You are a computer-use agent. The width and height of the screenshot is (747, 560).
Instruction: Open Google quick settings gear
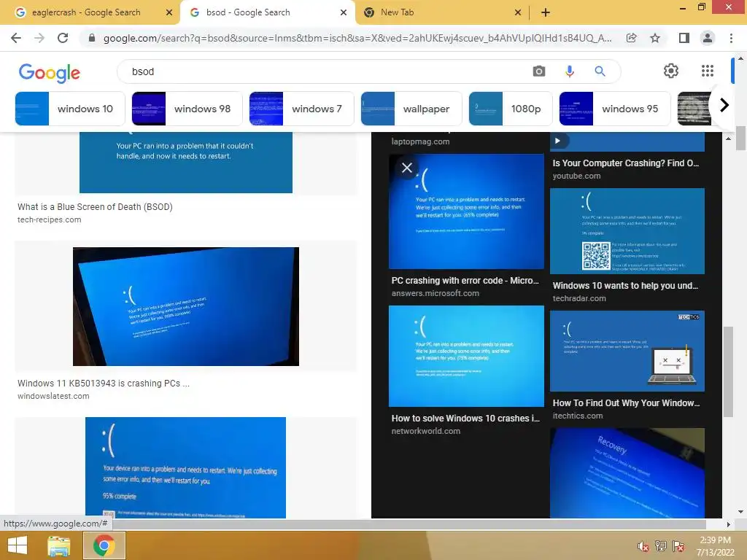(671, 71)
